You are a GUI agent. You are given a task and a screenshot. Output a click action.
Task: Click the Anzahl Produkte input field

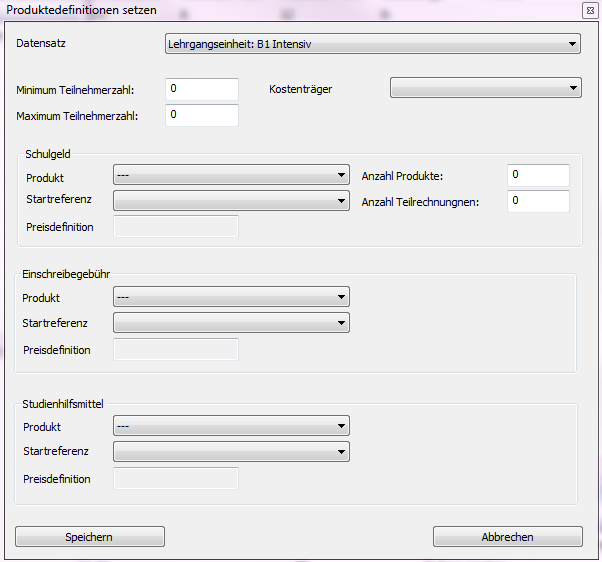[x=537, y=175]
